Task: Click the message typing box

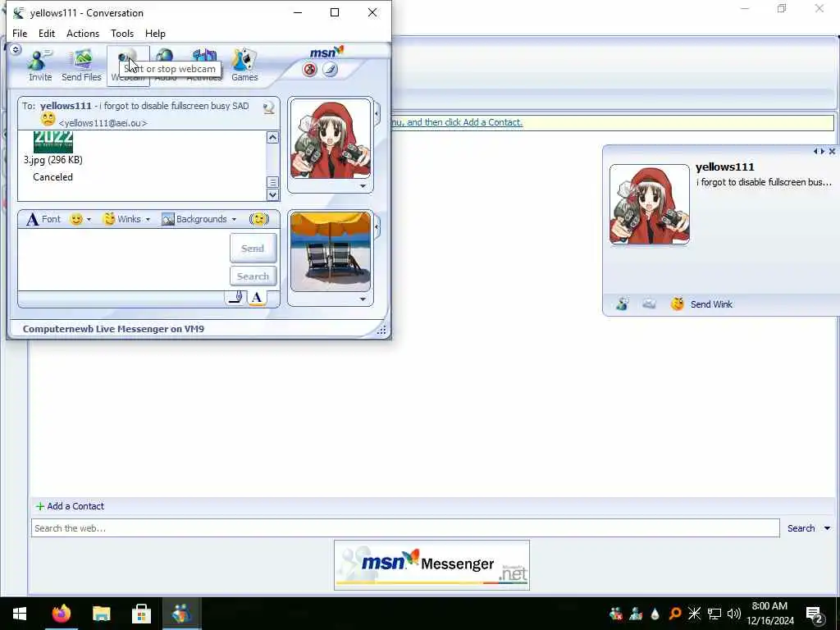Action: [x=123, y=260]
